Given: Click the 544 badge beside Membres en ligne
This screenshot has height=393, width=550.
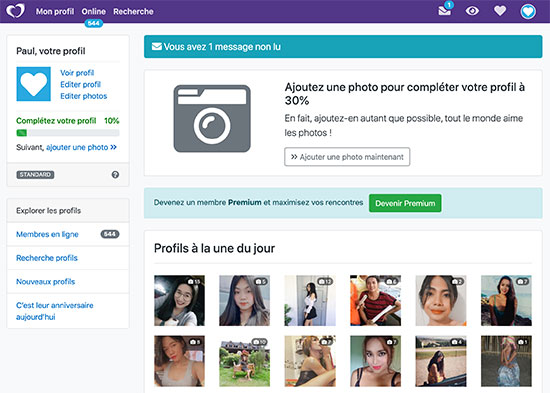Looking at the screenshot, I should (110, 234).
